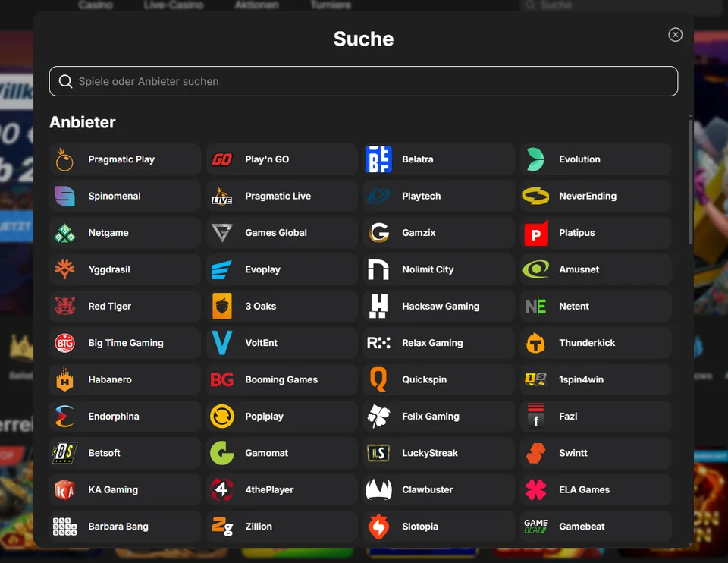Click the Gamzix G logo

point(378,233)
